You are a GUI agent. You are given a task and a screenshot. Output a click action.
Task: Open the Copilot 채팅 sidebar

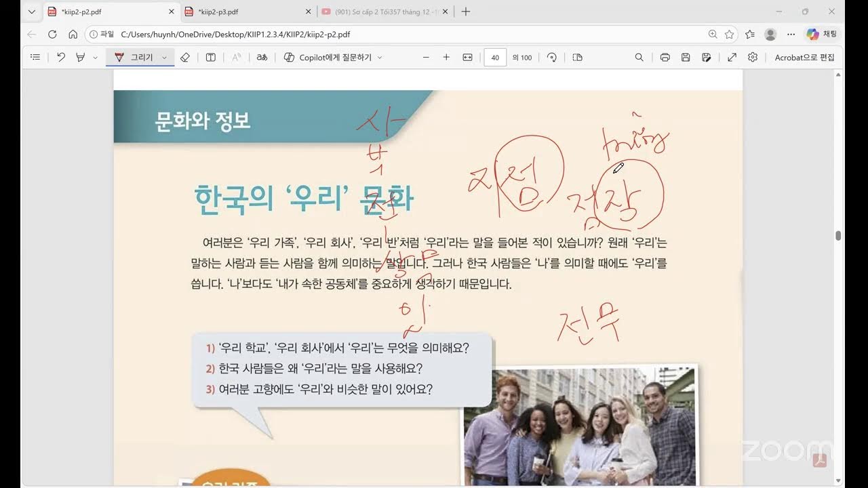pyautogui.click(x=822, y=34)
